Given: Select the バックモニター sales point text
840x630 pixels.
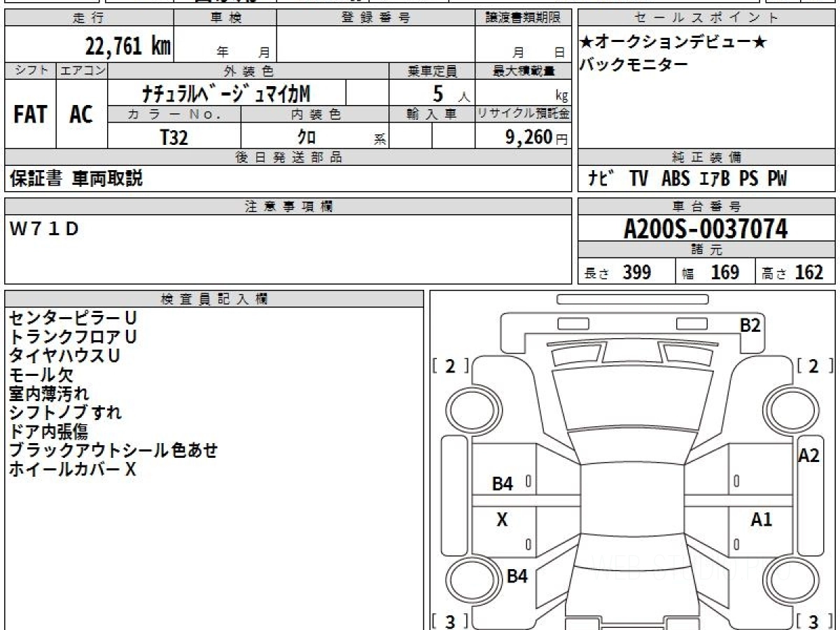Looking at the screenshot, I should [x=633, y=65].
